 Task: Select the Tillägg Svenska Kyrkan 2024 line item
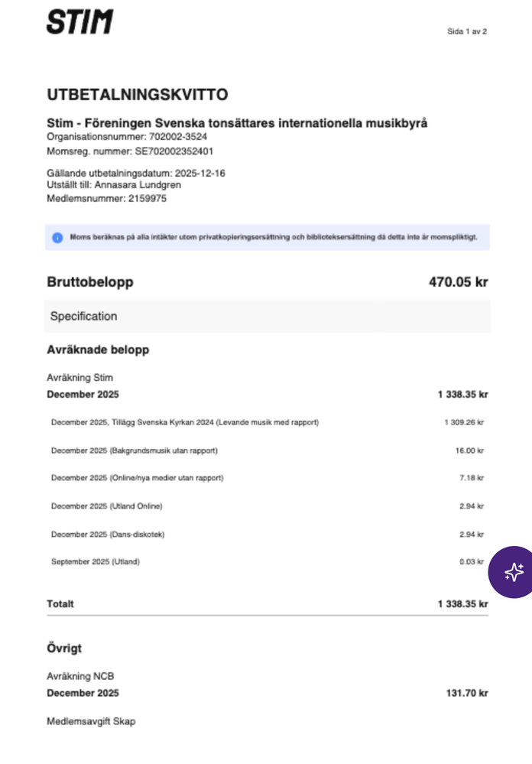point(186,421)
